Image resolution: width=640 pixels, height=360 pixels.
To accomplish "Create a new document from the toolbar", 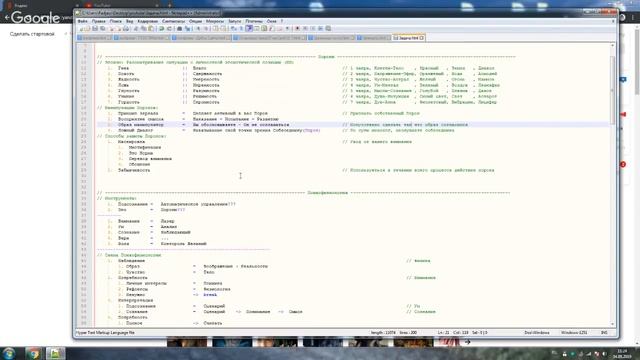I will (x=82, y=29).
